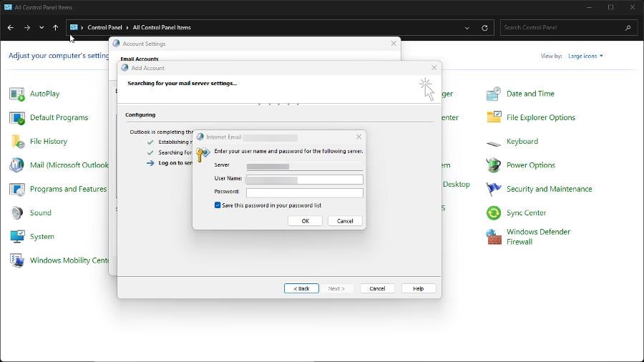Open the Keyboard link

click(522, 142)
